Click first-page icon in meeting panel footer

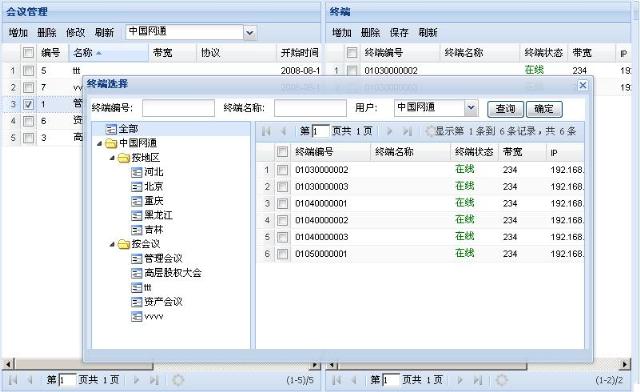pos(13,380)
